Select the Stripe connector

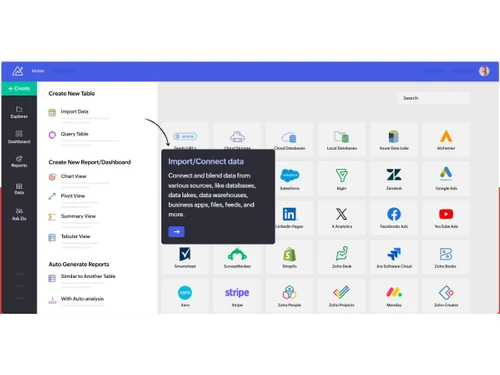pyautogui.click(x=237, y=296)
